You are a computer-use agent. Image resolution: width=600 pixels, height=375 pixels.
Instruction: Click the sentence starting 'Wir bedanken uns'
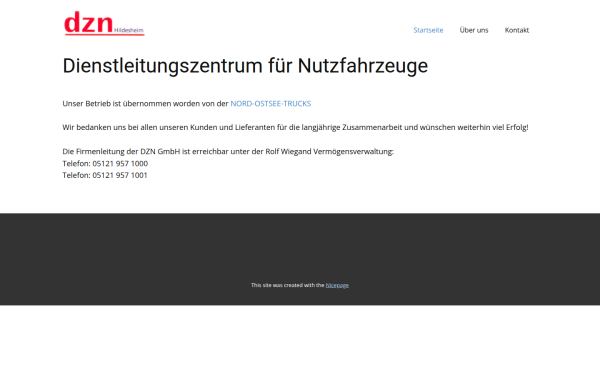[295, 127]
